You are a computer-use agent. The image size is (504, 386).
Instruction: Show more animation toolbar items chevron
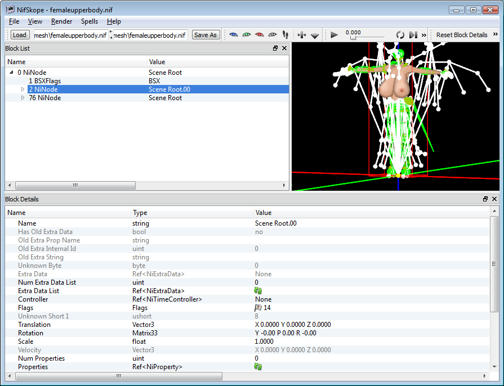click(424, 35)
